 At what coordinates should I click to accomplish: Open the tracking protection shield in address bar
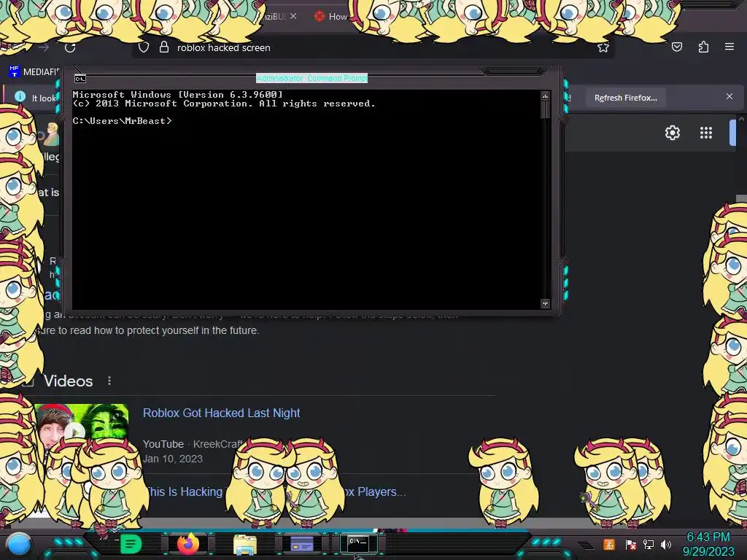[144, 47]
